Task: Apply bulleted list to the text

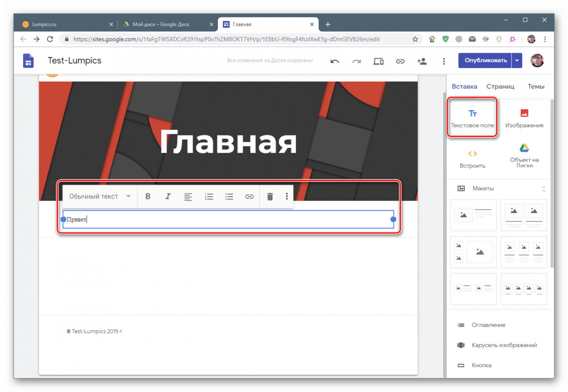Action: point(229,196)
